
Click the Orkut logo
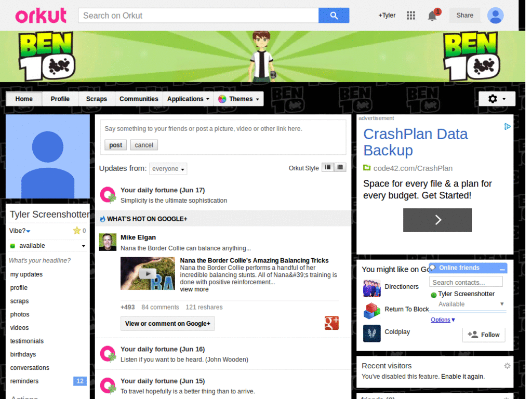coord(41,16)
